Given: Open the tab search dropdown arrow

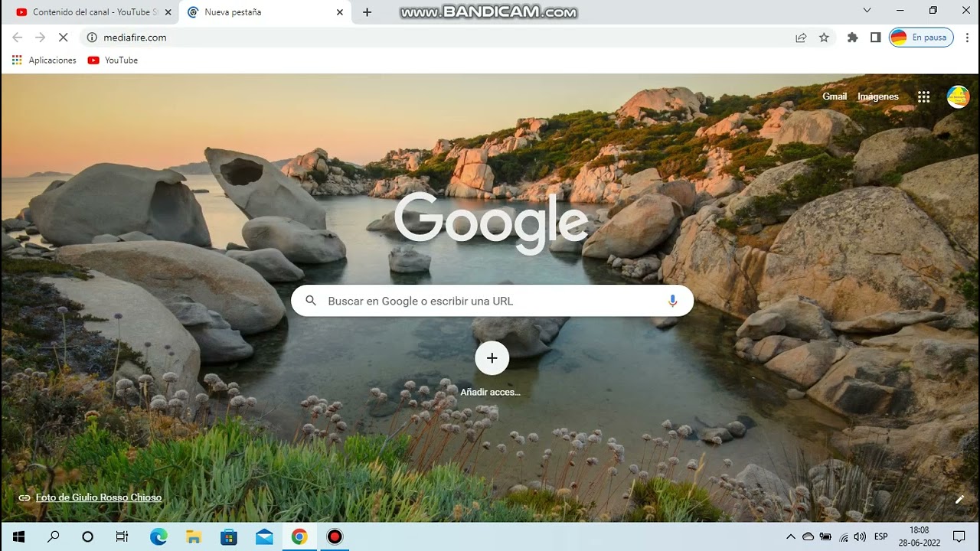Looking at the screenshot, I should click(867, 11).
